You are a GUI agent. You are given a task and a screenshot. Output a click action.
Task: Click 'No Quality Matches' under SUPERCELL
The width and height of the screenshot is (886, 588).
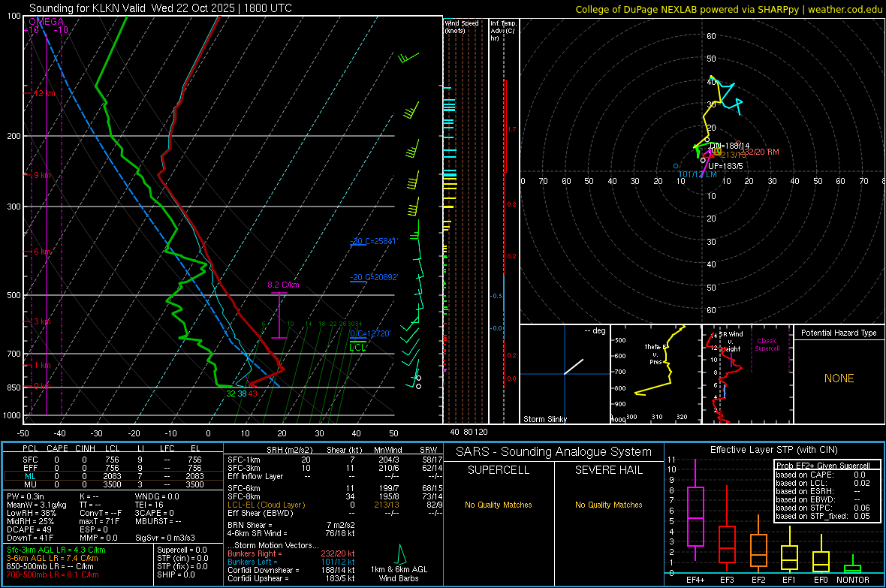(x=499, y=505)
